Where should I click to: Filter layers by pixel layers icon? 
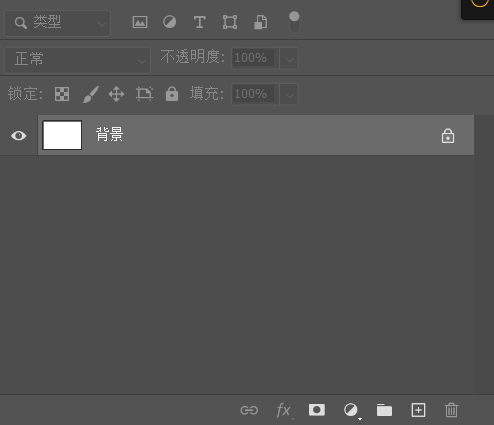140,22
